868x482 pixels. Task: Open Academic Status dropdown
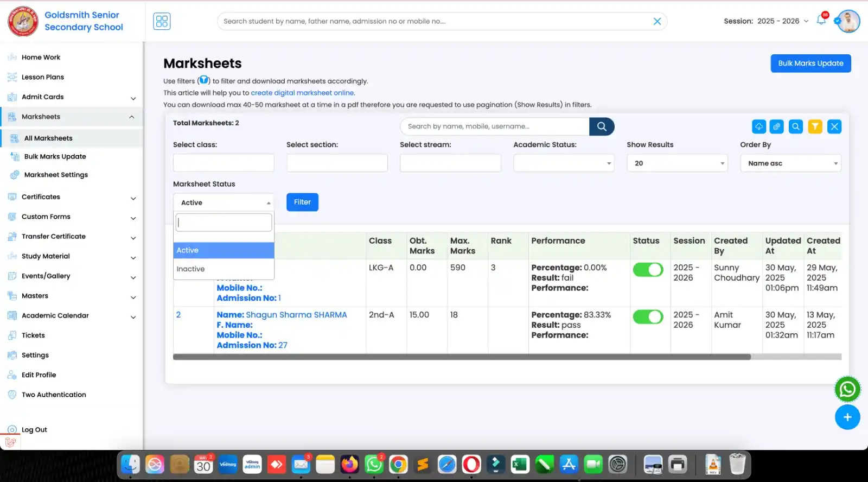[x=564, y=163]
